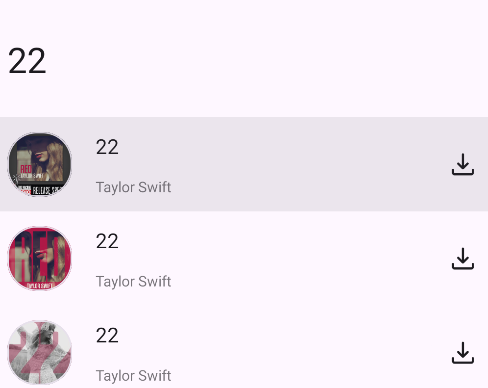Click empty area between crimson row title and download

tap(310, 258)
